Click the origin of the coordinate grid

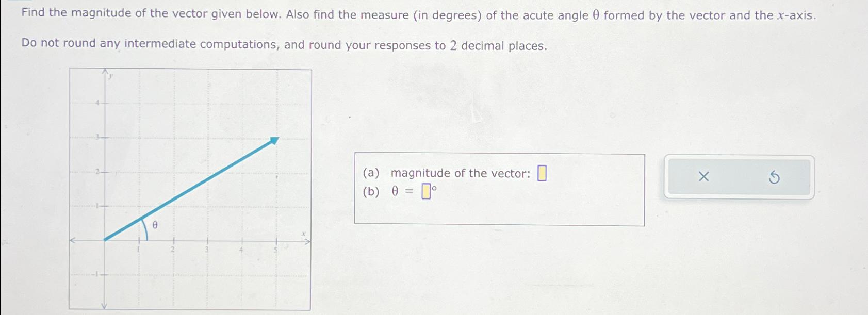105,240
